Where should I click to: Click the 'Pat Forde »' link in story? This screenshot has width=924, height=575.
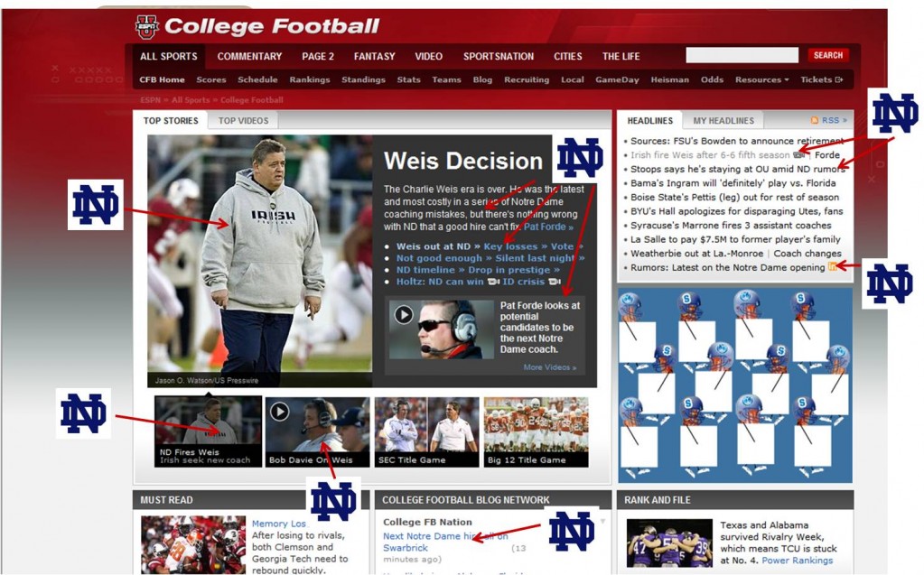pyautogui.click(x=548, y=227)
